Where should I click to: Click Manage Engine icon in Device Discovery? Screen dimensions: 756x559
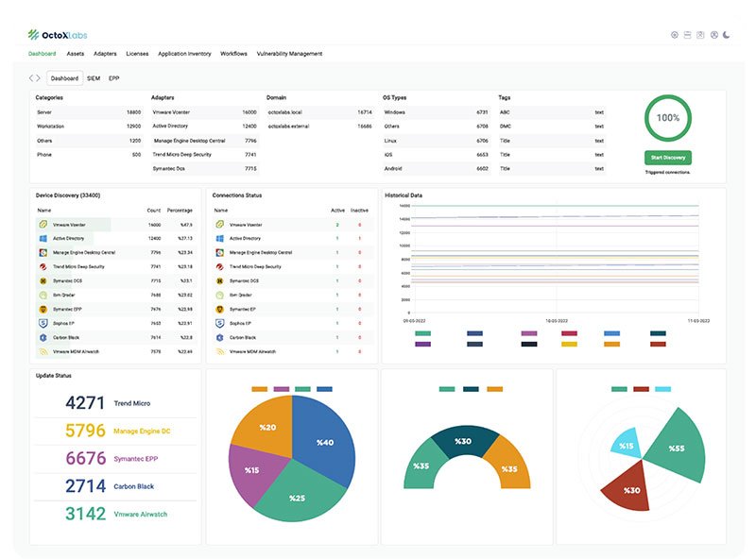(x=43, y=252)
